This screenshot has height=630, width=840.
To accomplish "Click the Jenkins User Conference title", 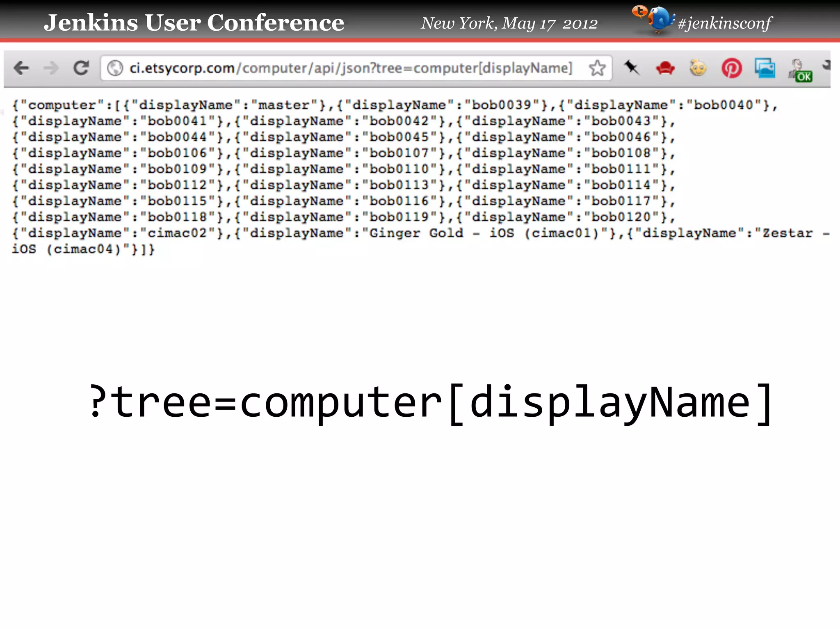I will (x=194, y=22).
